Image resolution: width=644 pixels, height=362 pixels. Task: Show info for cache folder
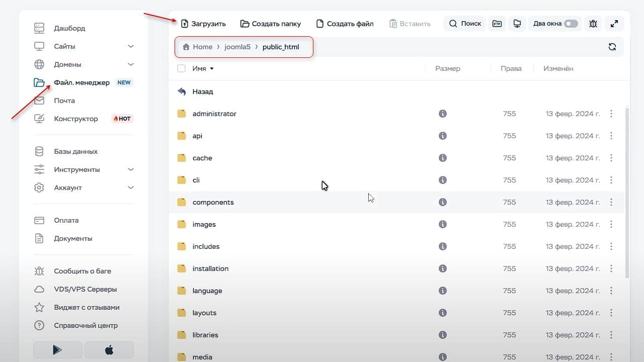(x=443, y=158)
